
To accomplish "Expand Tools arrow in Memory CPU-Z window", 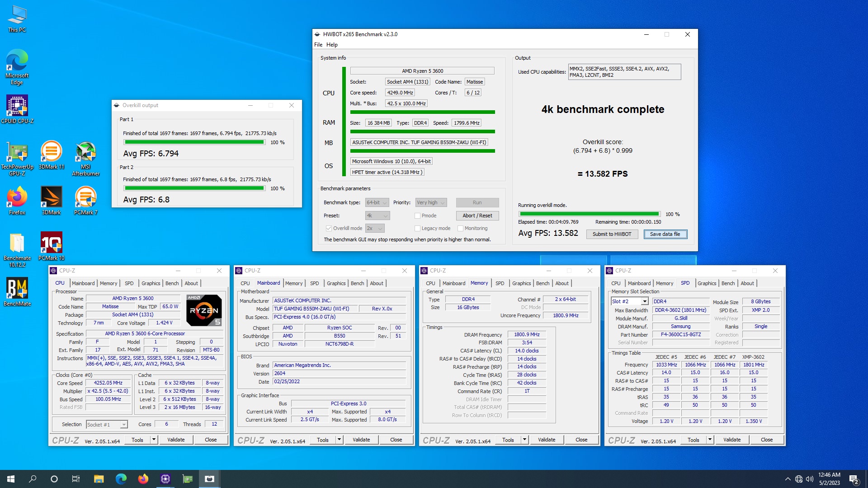I will (x=524, y=440).
